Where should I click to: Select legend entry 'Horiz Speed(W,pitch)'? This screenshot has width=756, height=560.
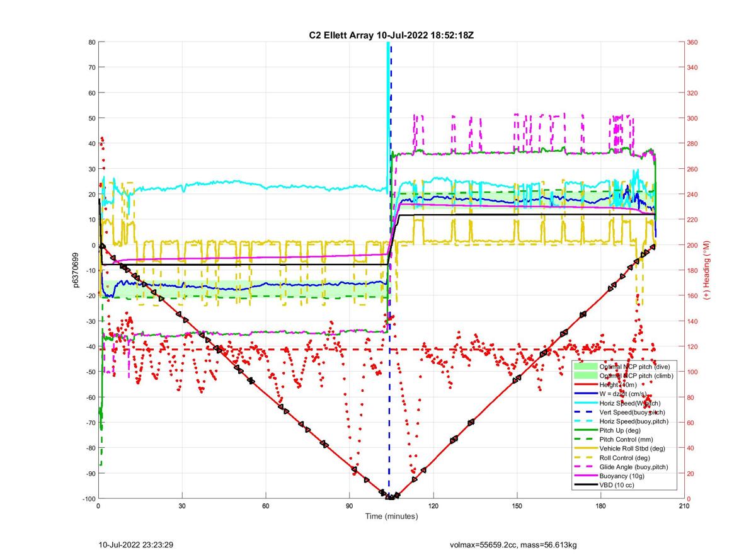point(619,403)
